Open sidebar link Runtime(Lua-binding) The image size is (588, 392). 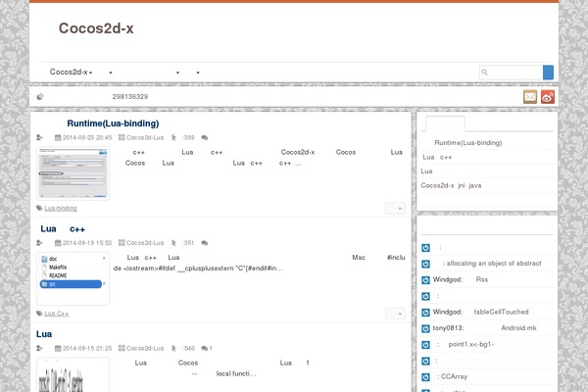pos(468,143)
